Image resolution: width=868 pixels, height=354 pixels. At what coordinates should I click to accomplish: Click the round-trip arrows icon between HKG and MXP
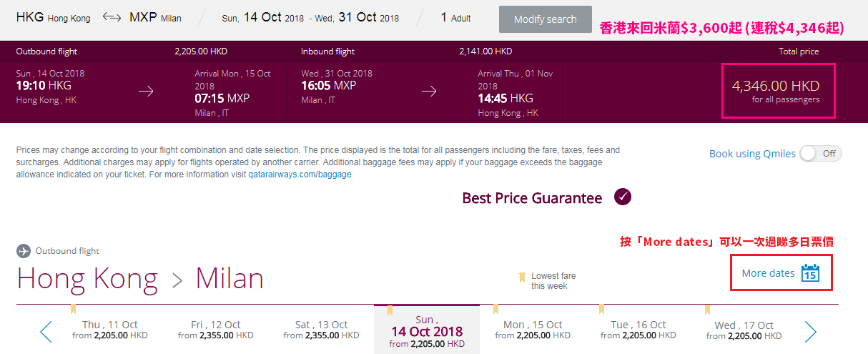point(112,17)
